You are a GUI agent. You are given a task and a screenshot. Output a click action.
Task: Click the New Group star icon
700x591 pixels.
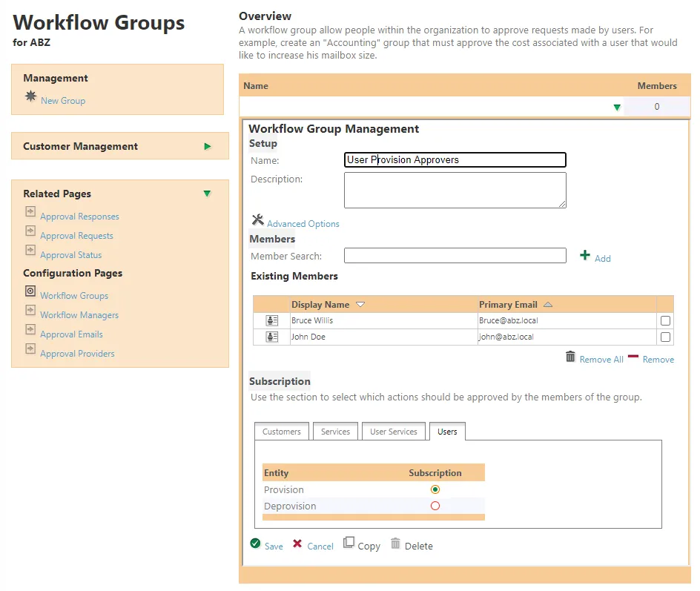pyautogui.click(x=30, y=96)
